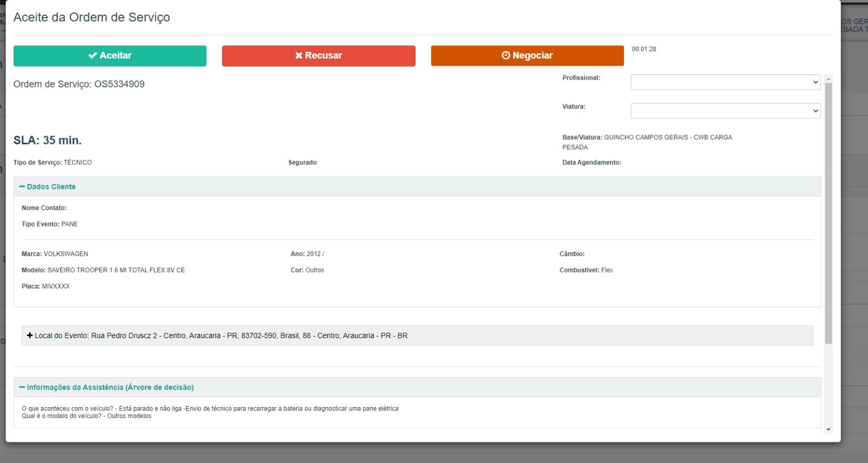
Task: Click the modal's vertical scrollbar thumb
Action: point(828,212)
